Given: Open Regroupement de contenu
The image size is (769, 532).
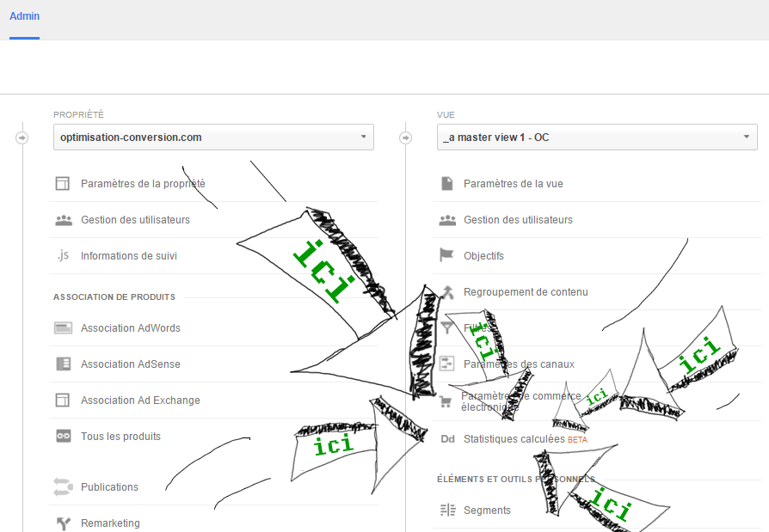Looking at the screenshot, I should tap(526, 292).
